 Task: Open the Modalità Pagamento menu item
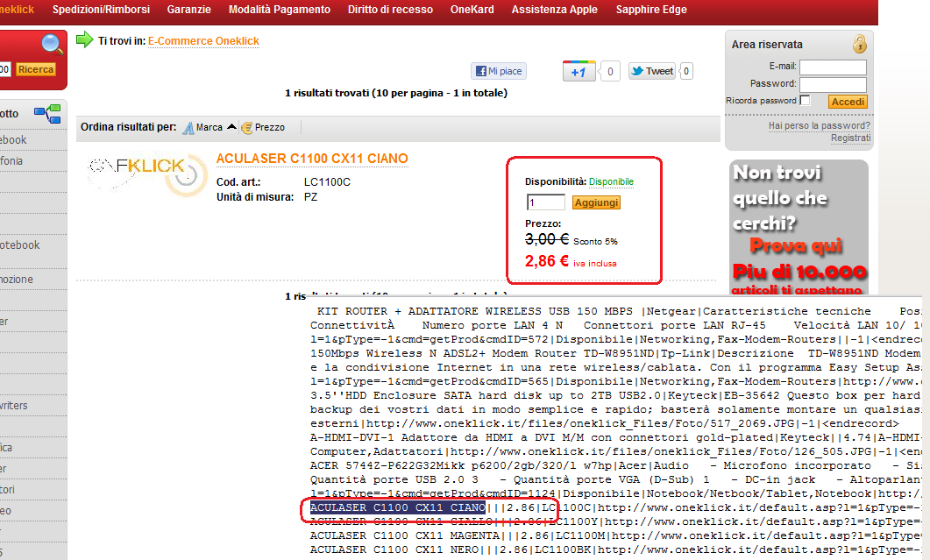280,10
